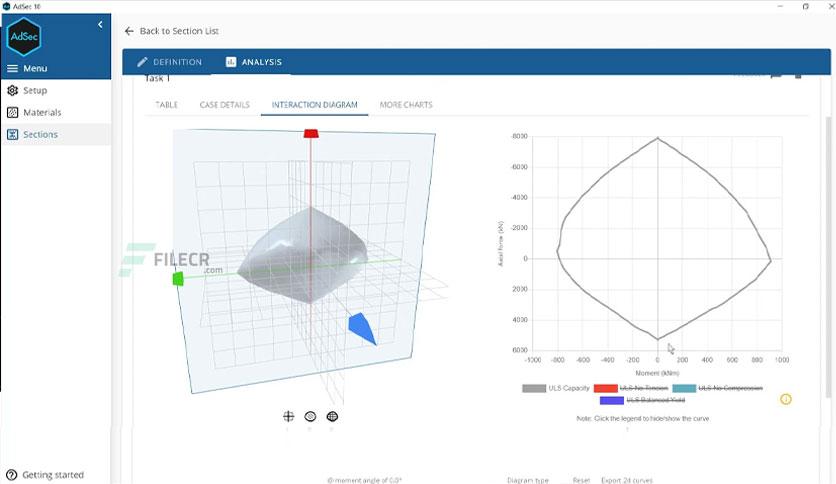
Task: Toggle the ULS No Tension curve legend
Action: pyautogui.click(x=631, y=388)
